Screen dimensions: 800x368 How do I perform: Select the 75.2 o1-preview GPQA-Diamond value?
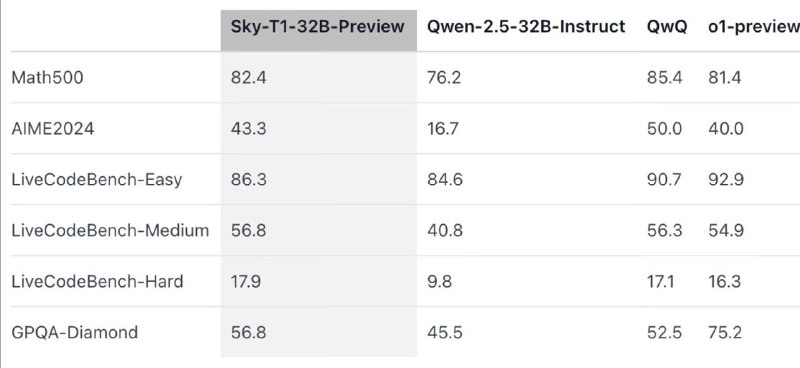click(x=725, y=333)
